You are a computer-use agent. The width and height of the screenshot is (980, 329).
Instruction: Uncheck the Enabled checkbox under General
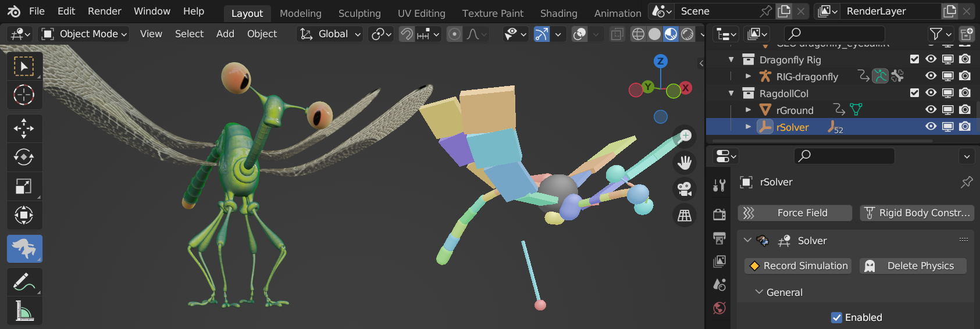pyautogui.click(x=837, y=317)
